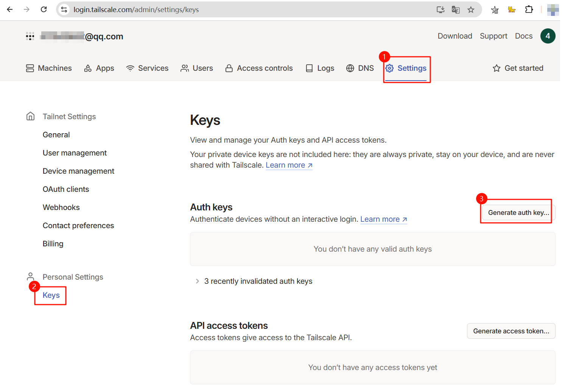Click the browser forward arrow
Screen dimensions: 562x392
pyautogui.click(x=26, y=9)
